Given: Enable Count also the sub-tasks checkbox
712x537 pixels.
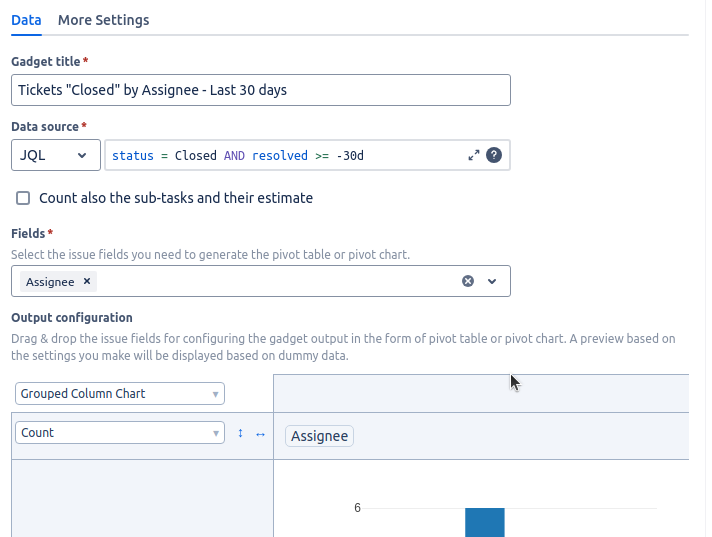Looking at the screenshot, I should coord(23,198).
